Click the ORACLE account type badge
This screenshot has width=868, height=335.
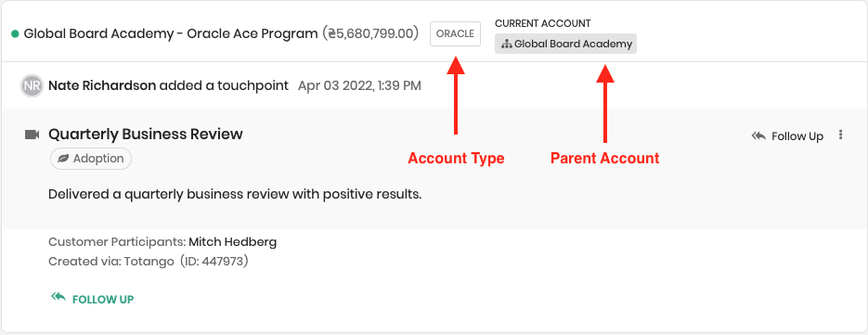point(455,33)
